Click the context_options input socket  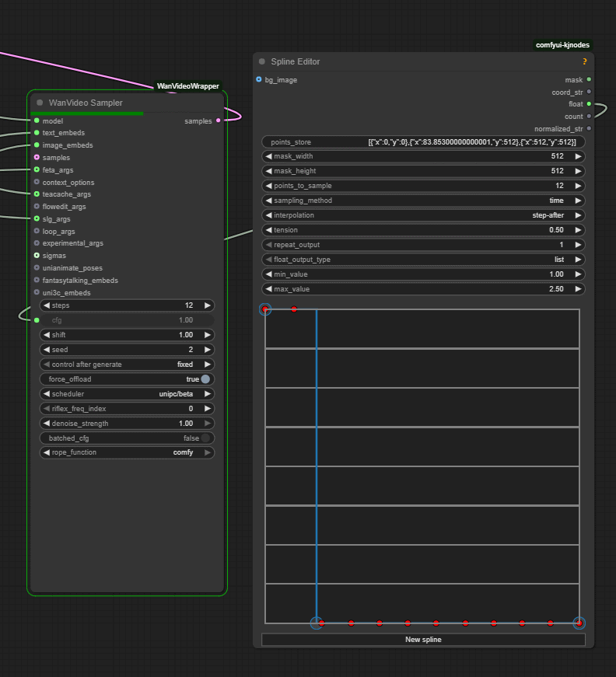click(x=37, y=182)
